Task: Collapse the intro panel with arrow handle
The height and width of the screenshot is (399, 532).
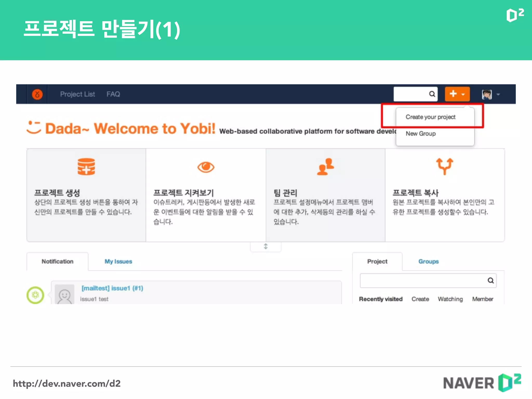Action: [265, 246]
